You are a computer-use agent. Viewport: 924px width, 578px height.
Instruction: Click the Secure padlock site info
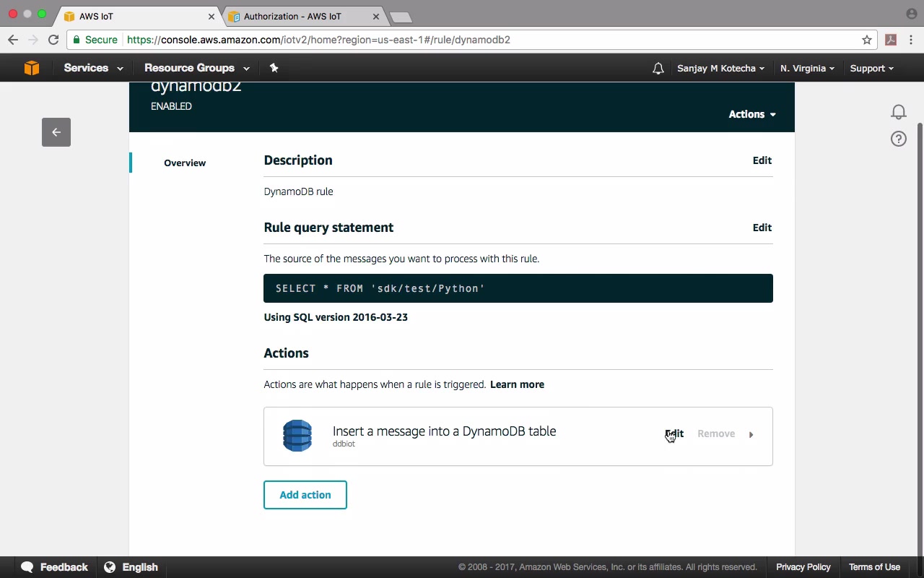click(x=95, y=40)
